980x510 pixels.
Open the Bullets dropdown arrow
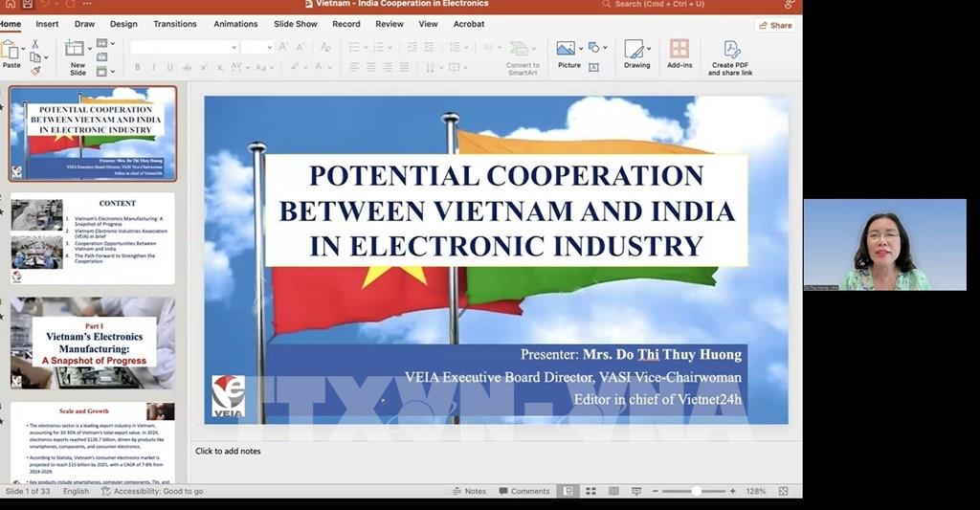pos(365,48)
